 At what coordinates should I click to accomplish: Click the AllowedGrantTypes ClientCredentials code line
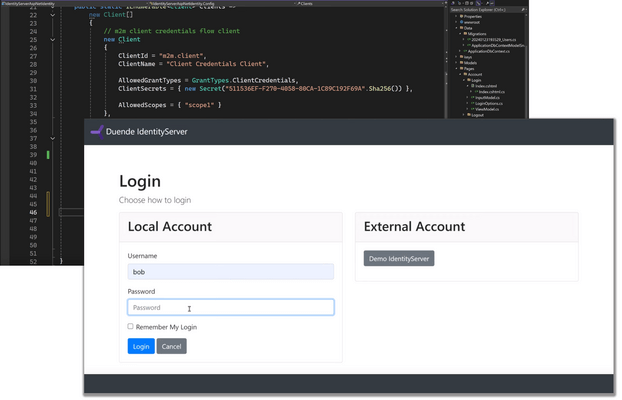click(x=208, y=81)
